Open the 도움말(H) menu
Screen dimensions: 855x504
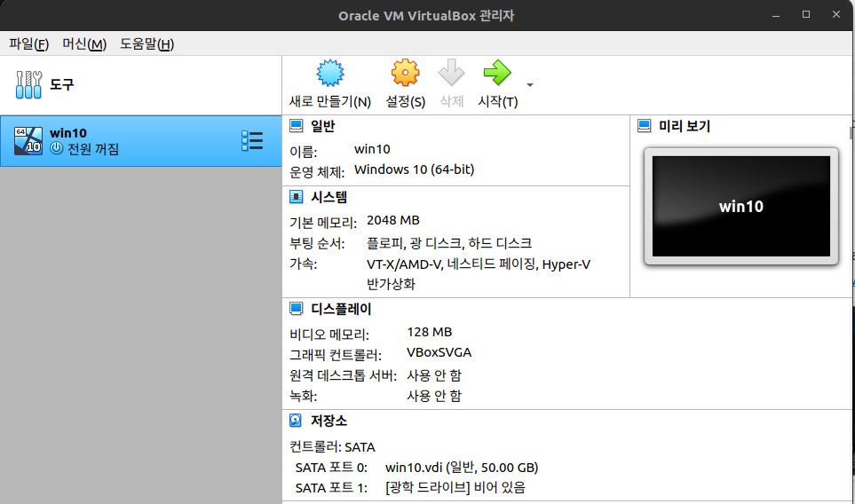click(147, 43)
